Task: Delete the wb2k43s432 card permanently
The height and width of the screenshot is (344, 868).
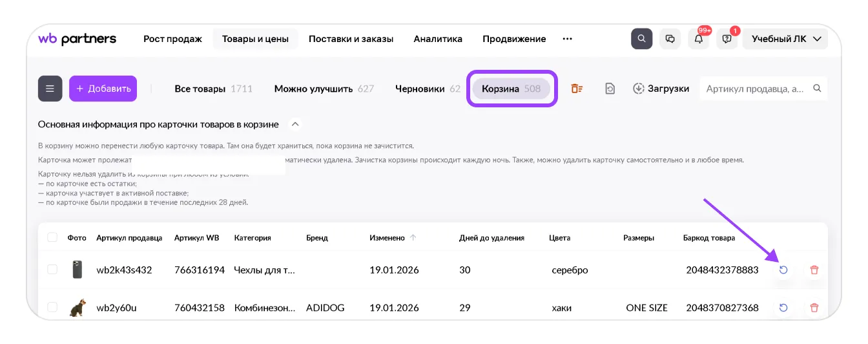Action: (x=814, y=270)
